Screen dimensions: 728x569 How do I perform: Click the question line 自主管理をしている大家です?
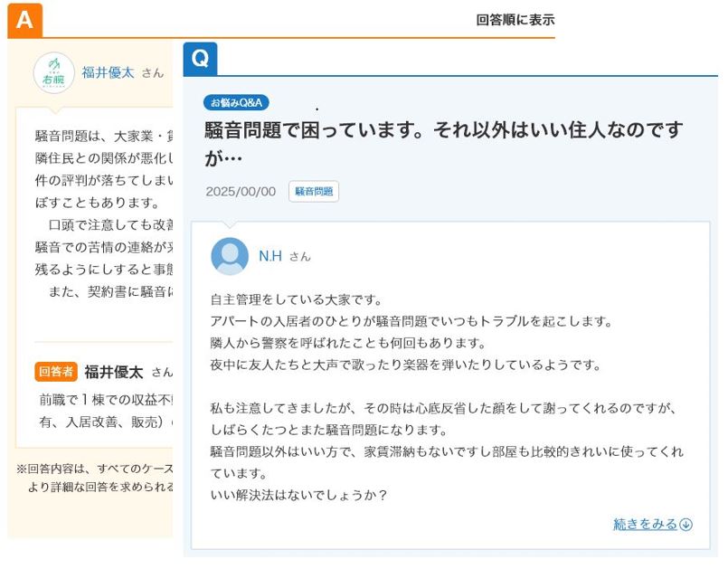[296, 299]
